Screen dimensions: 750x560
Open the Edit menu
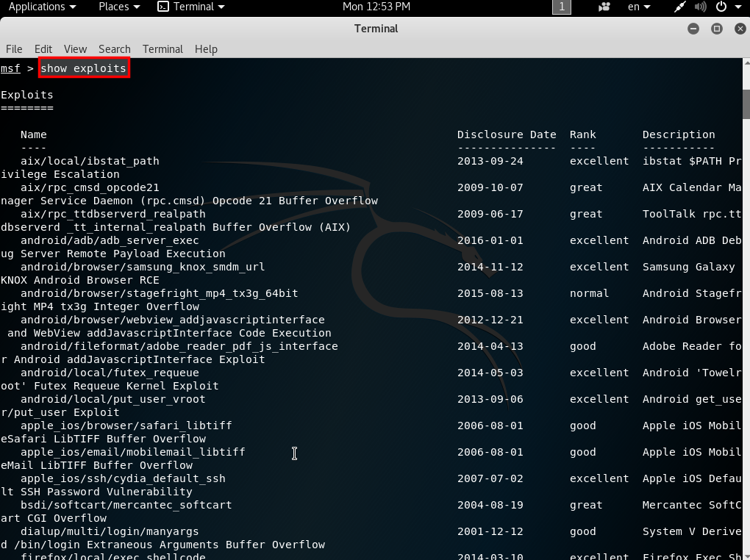click(x=43, y=49)
